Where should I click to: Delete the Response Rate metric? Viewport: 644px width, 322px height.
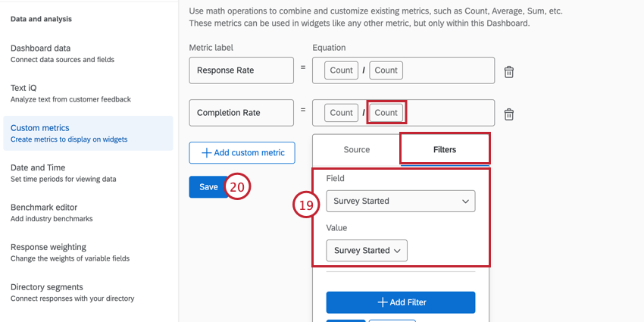point(509,72)
